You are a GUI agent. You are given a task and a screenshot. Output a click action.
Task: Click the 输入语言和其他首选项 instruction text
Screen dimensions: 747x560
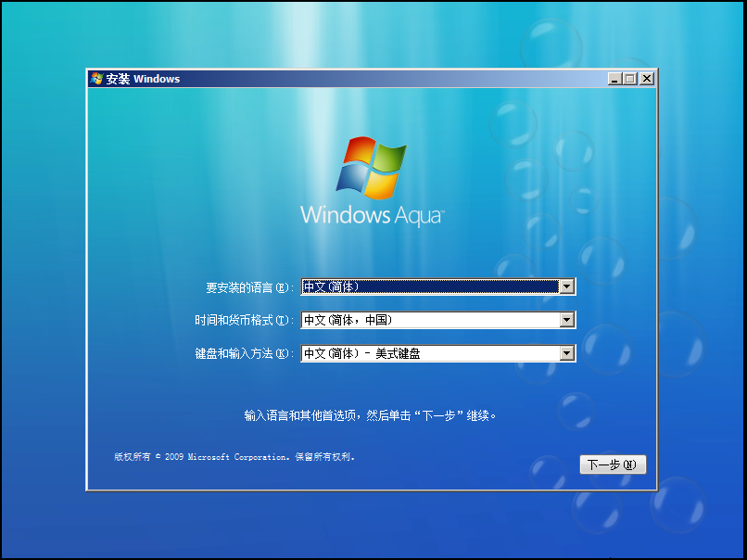[371, 415]
